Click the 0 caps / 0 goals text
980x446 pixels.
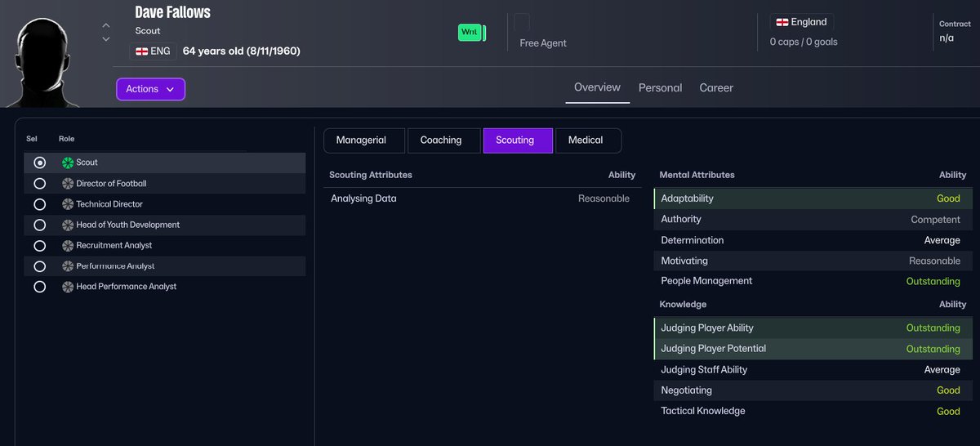click(x=804, y=42)
